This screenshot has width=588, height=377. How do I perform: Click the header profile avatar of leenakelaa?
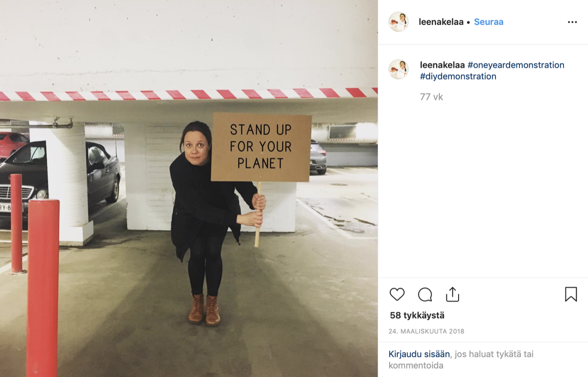(x=398, y=22)
